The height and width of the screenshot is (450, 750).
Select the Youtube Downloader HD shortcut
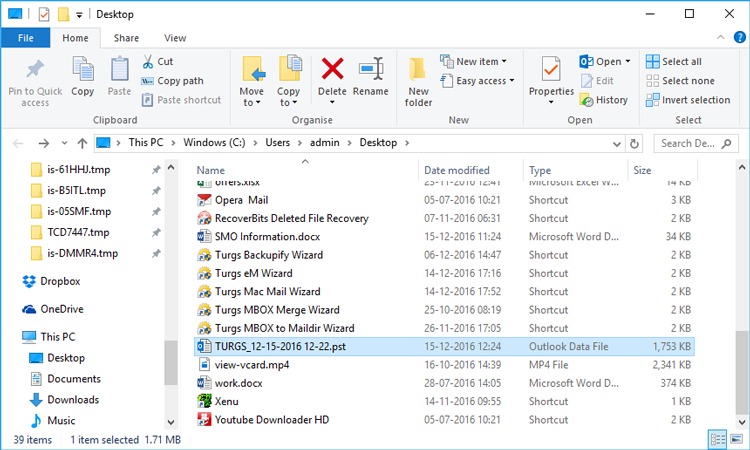pos(444,420)
